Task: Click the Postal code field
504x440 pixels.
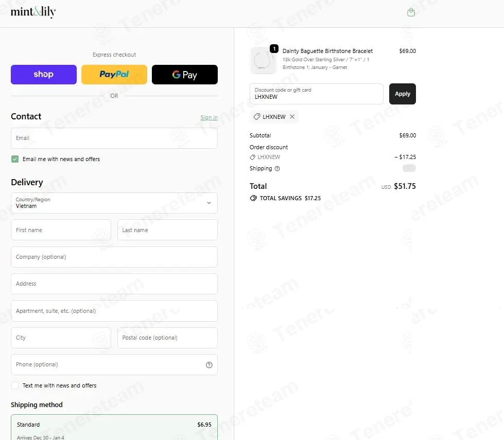Action: coord(167,338)
